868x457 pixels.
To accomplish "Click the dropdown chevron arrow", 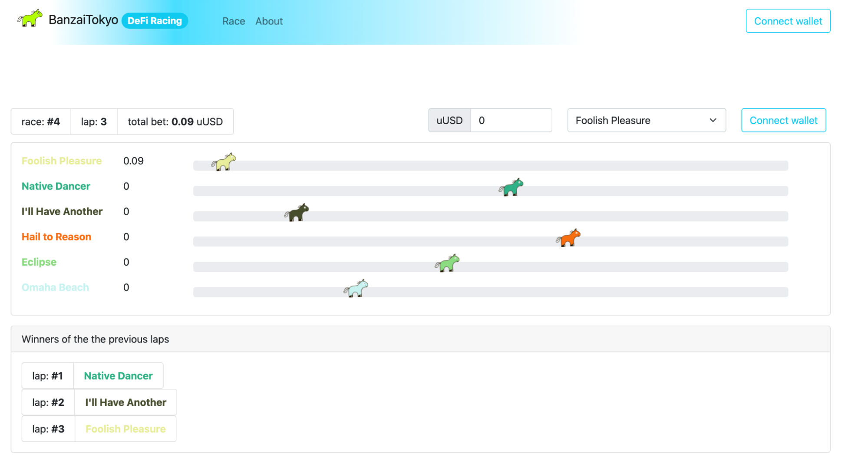I will pos(713,120).
